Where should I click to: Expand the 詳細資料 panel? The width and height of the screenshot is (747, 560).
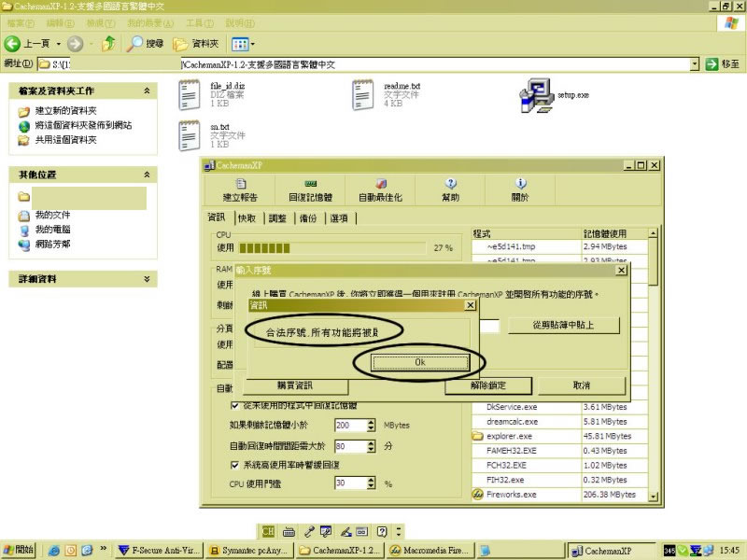(x=147, y=279)
